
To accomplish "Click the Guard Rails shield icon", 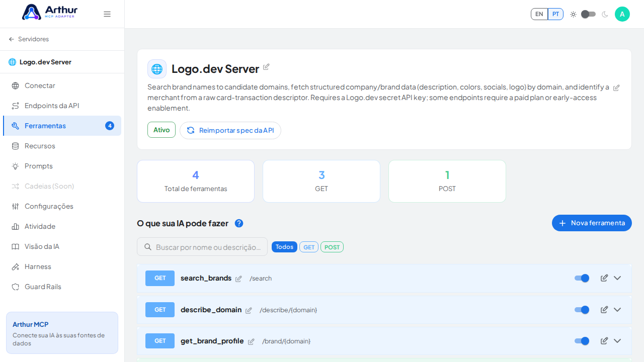I will click(16, 287).
